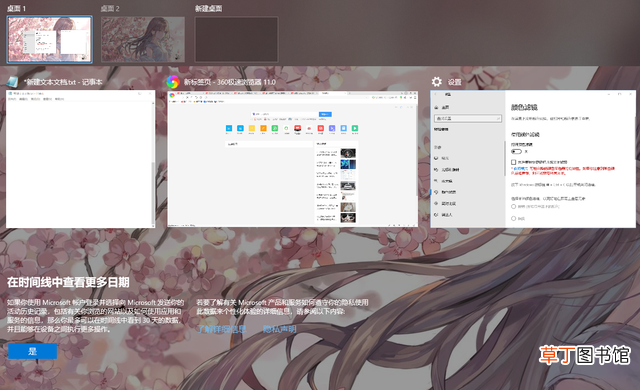Click the Settings gear icon beside 设置

(x=437, y=82)
